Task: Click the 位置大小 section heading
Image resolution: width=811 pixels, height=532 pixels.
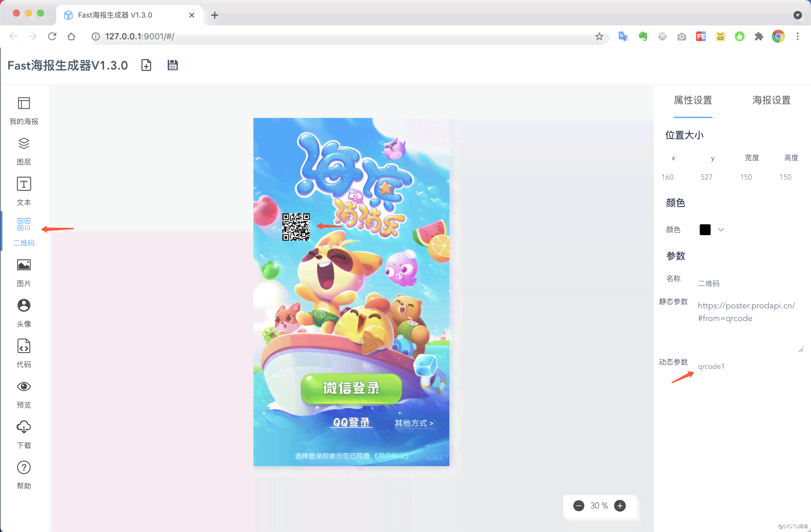Action: [x=684, y=135]
